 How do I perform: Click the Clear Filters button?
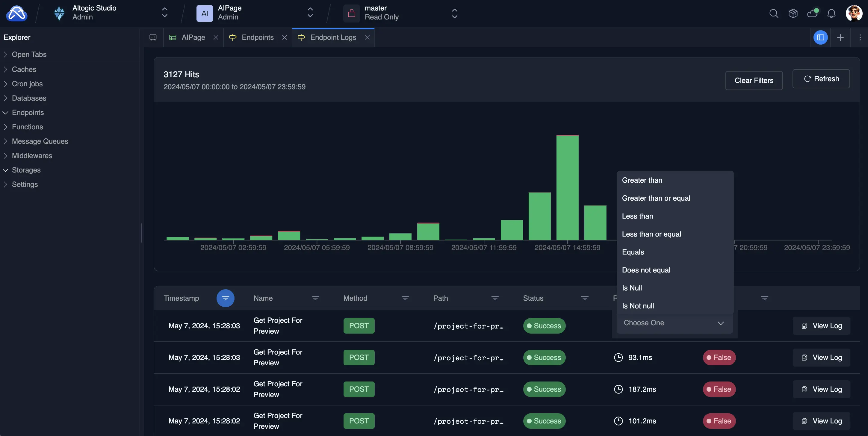click(x=754, y=81)
